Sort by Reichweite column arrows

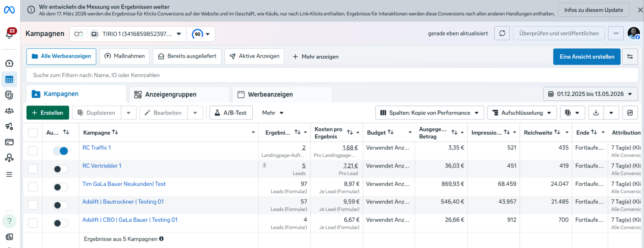pyautogui.click(x=557, y=132)
